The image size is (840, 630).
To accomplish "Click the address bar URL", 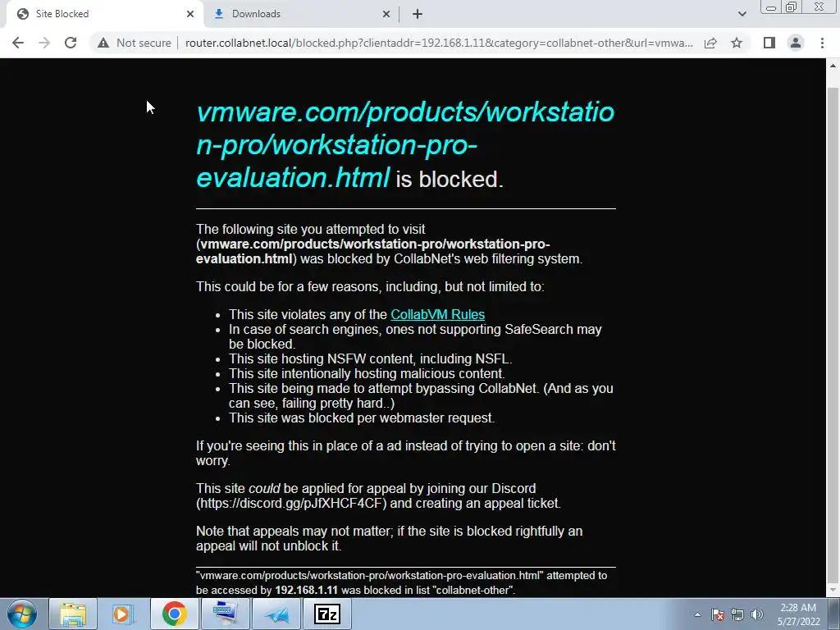I will 439,43.
